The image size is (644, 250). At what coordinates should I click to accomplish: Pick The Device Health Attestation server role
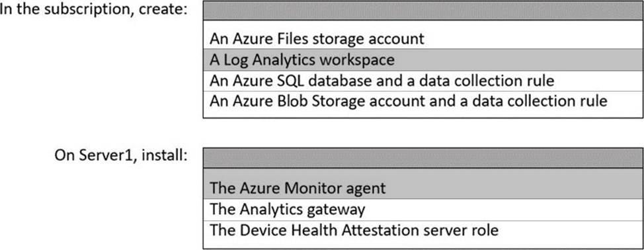(423, 230)
